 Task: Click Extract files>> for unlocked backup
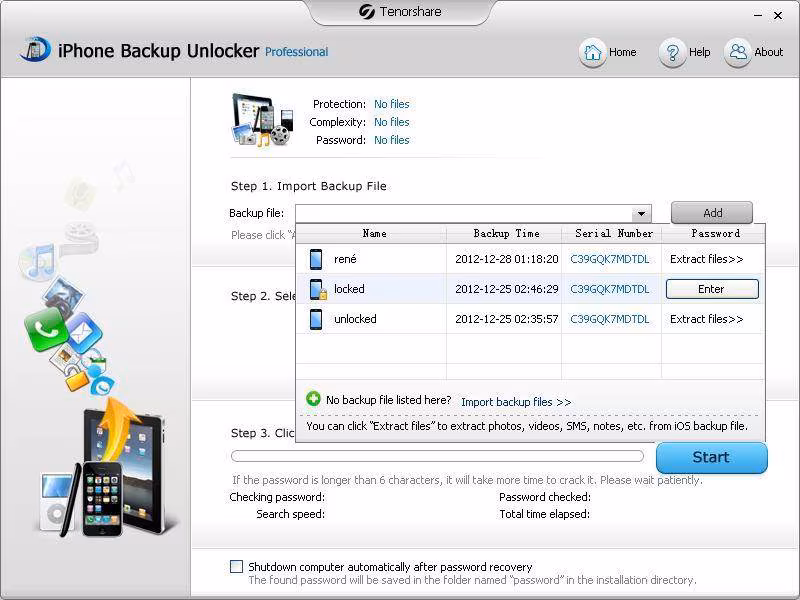click(707, 319)
